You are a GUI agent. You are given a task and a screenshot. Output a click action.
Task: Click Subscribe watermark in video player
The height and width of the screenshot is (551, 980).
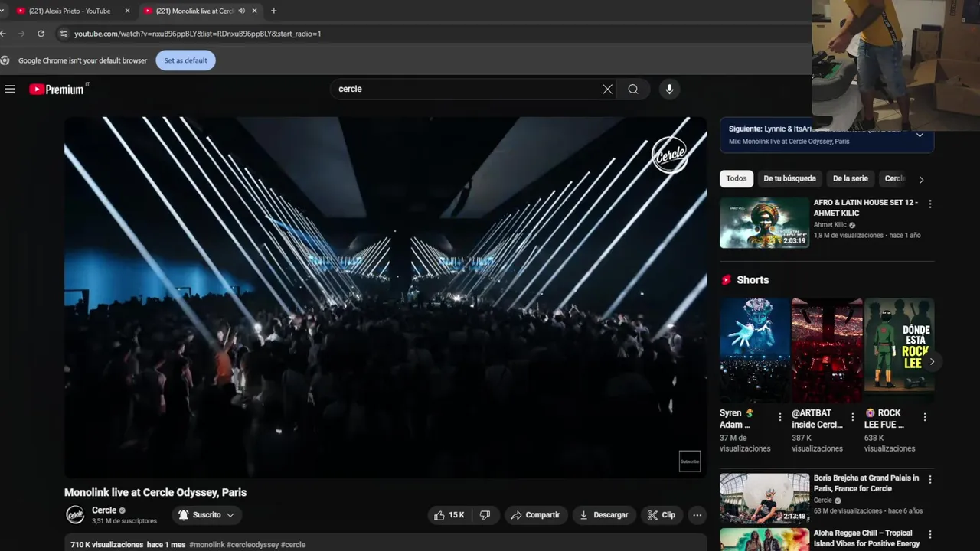point(690,461)
